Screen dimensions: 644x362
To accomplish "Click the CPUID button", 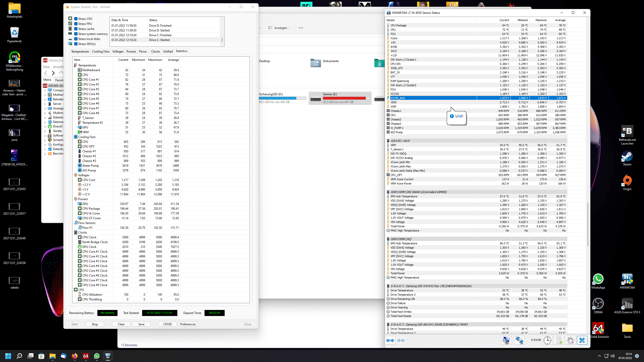I will click(168, 324).
